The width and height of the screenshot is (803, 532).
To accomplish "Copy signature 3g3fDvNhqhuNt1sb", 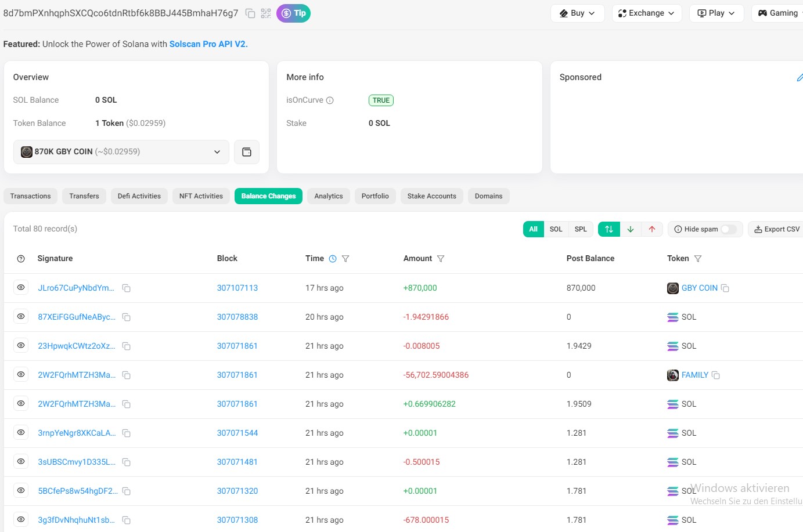I will point(126,520).
